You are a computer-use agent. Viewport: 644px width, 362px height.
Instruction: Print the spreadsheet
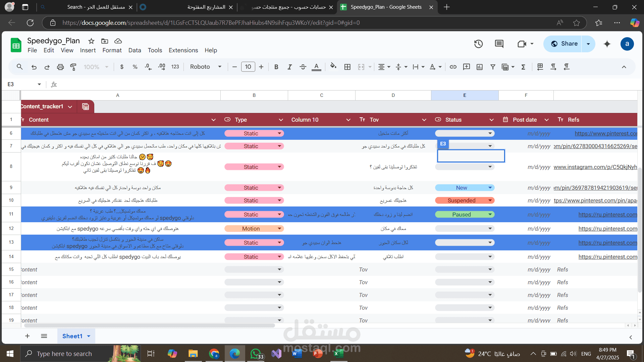60,67
